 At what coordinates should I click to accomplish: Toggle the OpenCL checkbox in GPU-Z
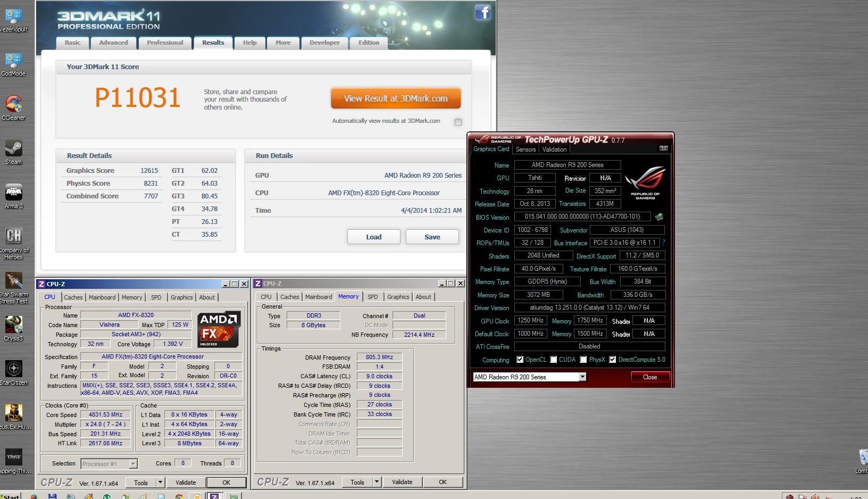pos(520,360)
